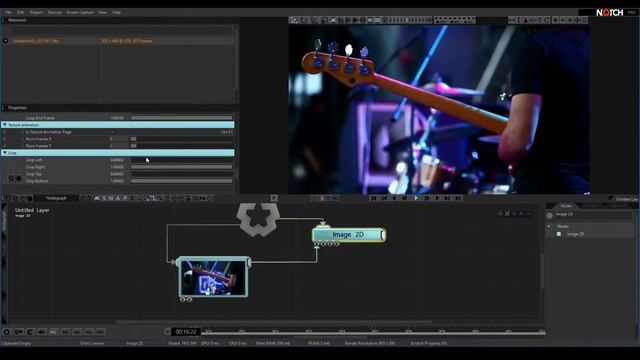Select the video node thumbnail
The width and height of the screenshot is (640, 360).
213,278
